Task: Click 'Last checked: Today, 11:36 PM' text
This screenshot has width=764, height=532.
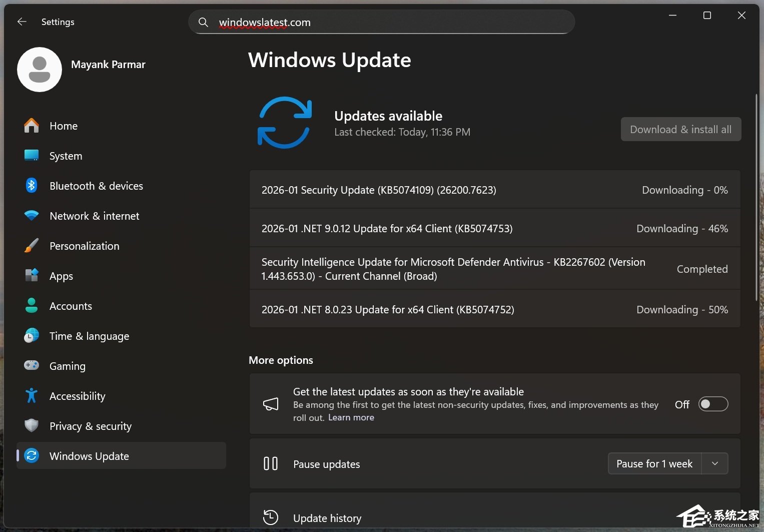Action: pos(402,132)
